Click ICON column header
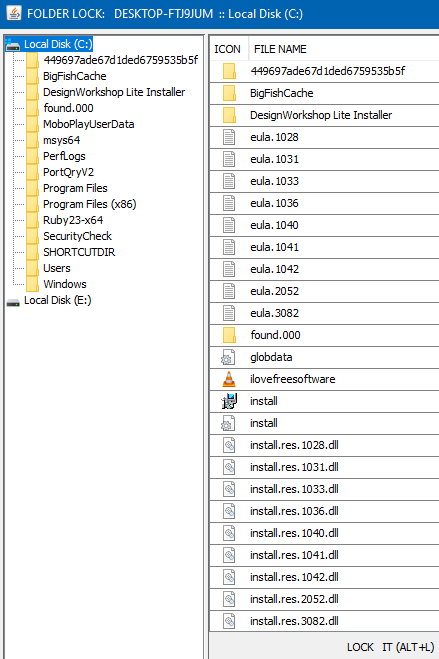Viewport: 439px width, 659px height. (x=227, y=49)
